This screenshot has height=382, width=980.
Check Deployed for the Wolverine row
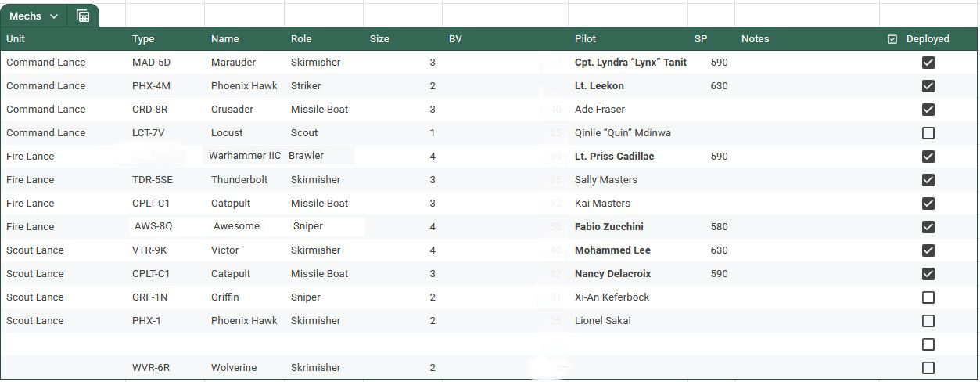pos(928,368)
